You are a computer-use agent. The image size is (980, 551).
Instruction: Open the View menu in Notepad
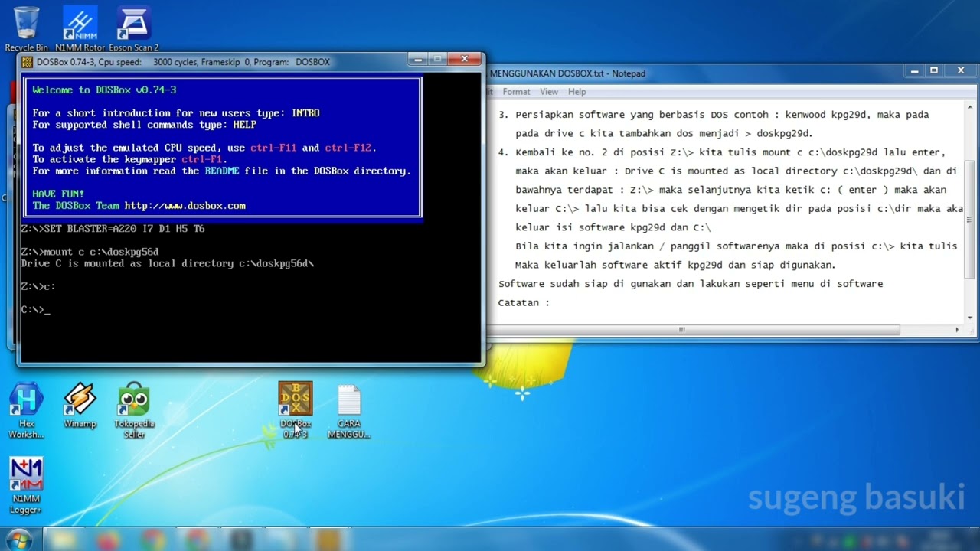[x=549, y=92]
